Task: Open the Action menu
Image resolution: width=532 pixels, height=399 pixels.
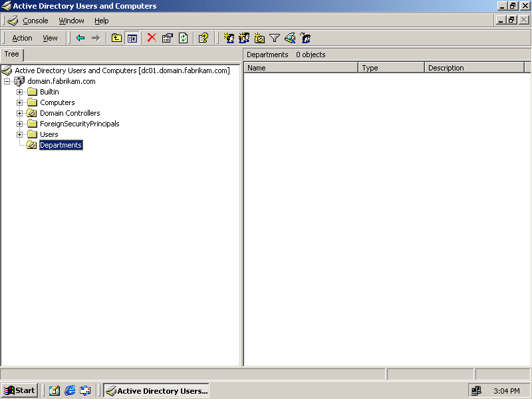Action: 22,38
